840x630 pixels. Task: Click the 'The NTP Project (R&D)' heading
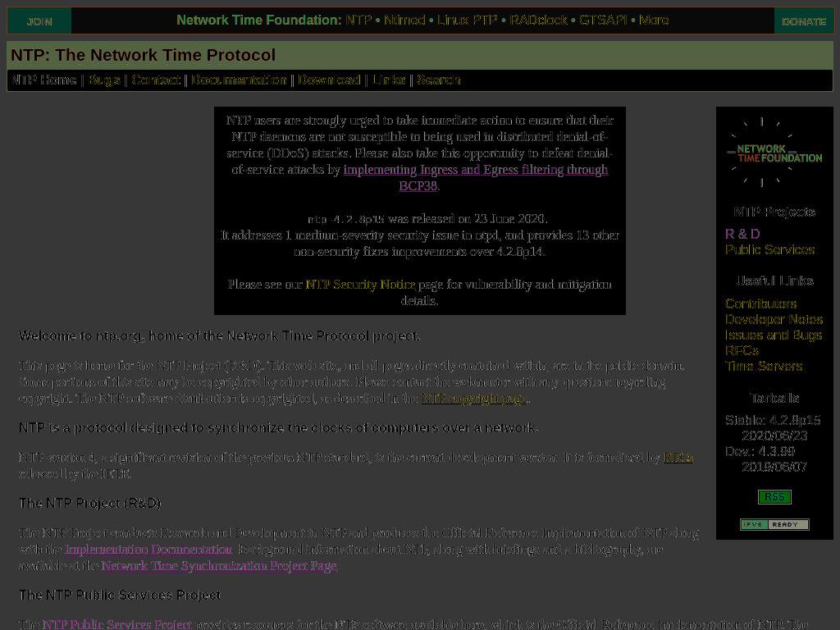90,504
